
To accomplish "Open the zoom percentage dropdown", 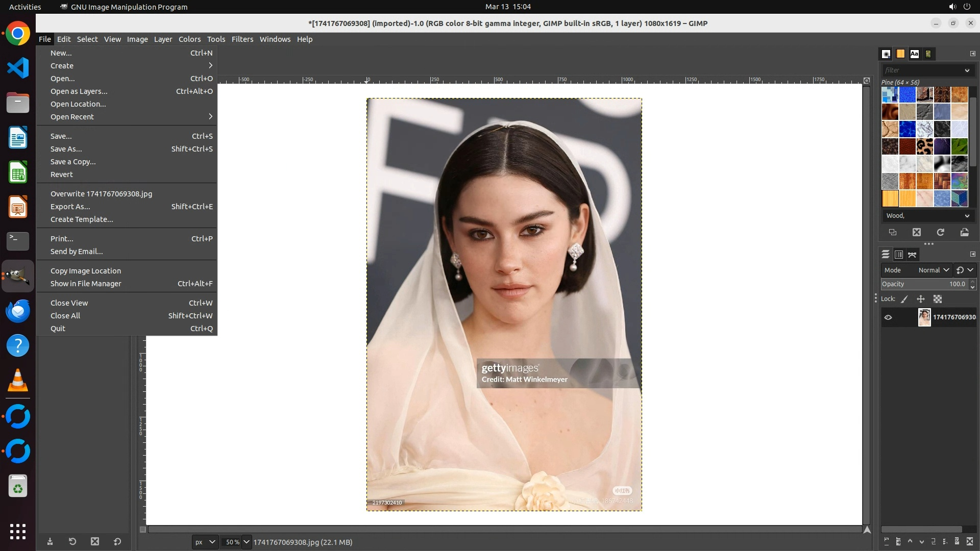I will tap(247, 542).
